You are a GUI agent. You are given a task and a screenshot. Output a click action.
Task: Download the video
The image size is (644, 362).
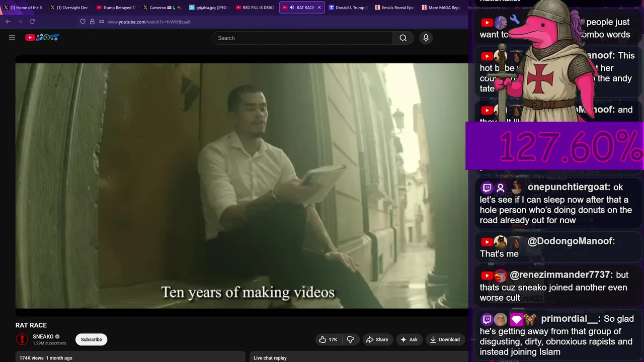click(445, 339)
